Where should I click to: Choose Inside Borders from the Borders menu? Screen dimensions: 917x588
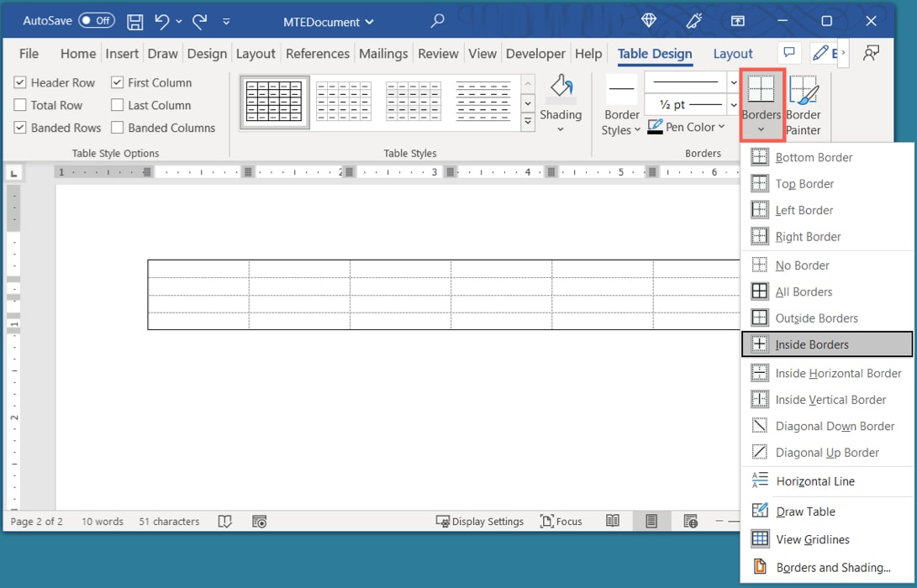coord(809,344)
